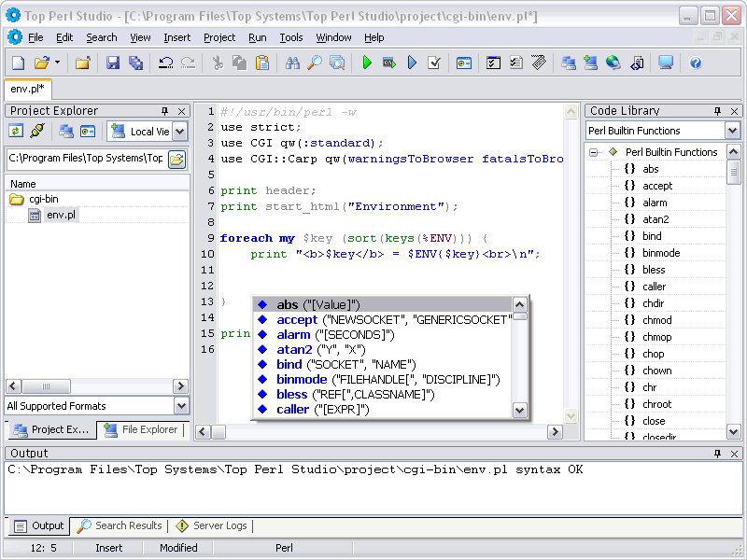Open the Project menu

click(219, 37)
